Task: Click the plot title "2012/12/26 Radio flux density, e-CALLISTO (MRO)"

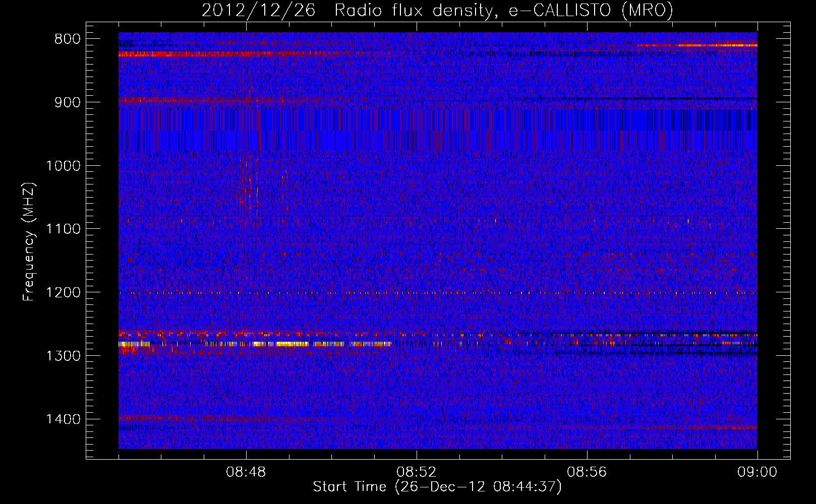Action: [437, 10]
